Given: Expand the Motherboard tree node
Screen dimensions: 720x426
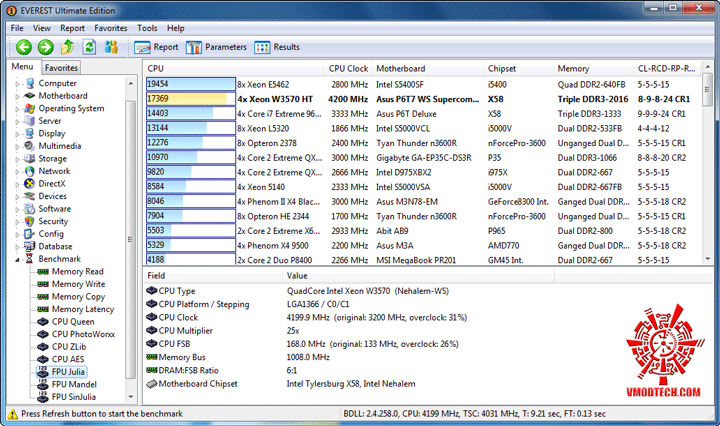Looking at the screenshot, I should coord(17,96).
